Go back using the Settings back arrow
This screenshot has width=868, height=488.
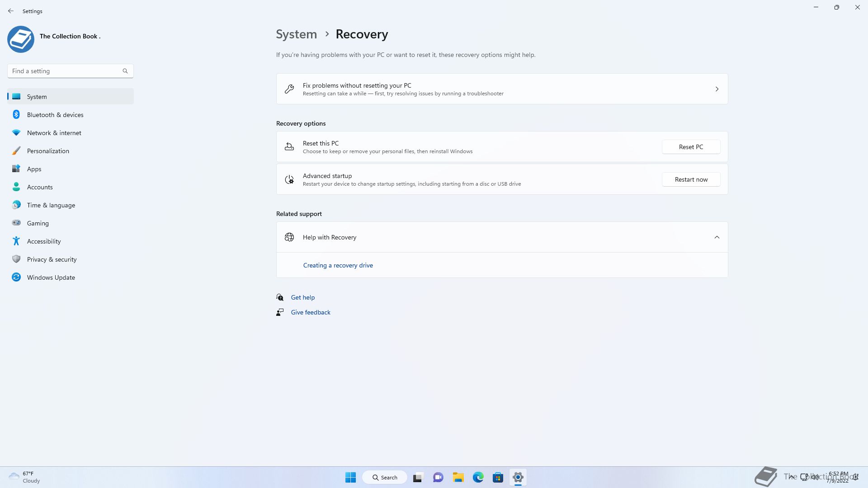point(11,11)
